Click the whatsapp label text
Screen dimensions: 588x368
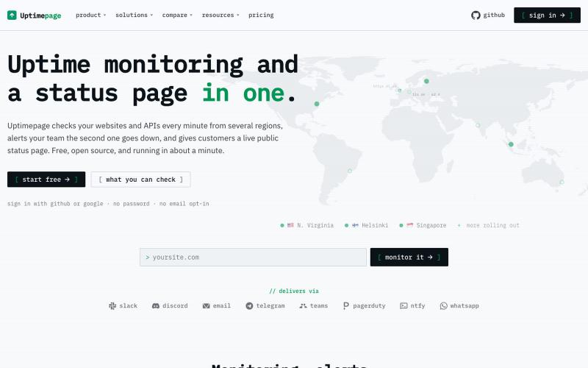(x=465, y=305)
